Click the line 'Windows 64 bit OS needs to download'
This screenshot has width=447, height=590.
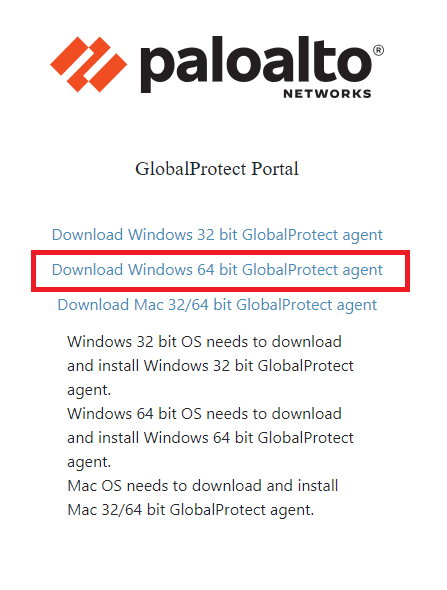click(204, 414)
